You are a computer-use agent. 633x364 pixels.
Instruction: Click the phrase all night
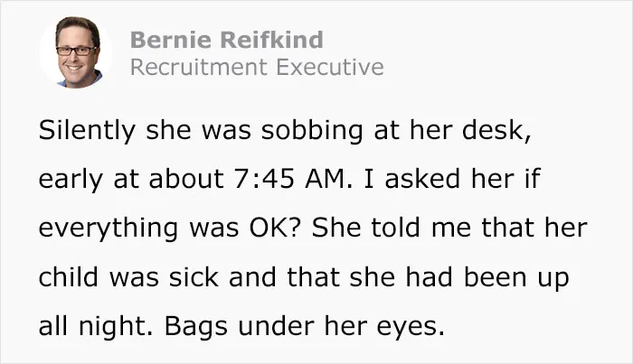pos(96,327)
